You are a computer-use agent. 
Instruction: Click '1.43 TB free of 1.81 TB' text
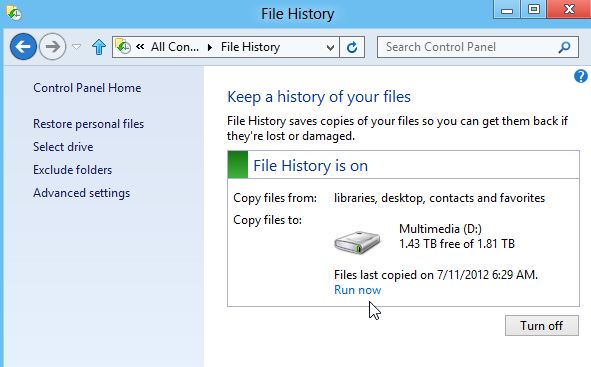[x=457, y=244]
